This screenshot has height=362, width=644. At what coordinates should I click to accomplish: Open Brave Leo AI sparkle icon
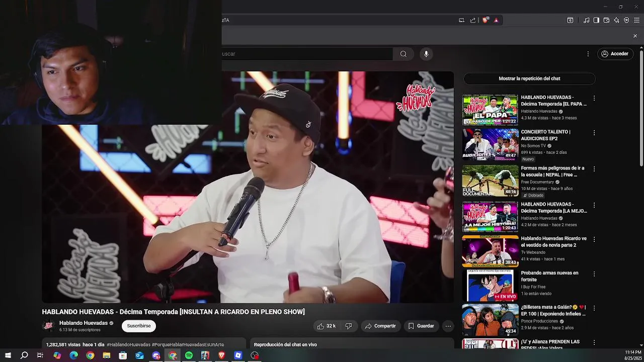pyautogui.click(x=616, y=20)
